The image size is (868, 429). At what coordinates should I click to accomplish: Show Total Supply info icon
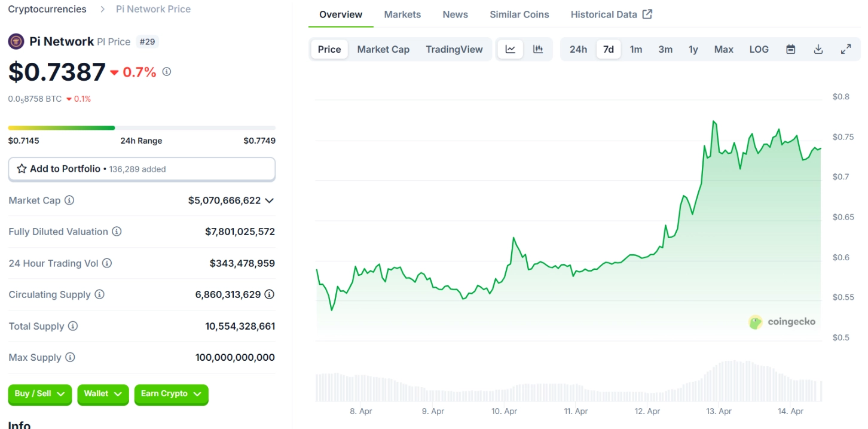(x=73, y=326)
